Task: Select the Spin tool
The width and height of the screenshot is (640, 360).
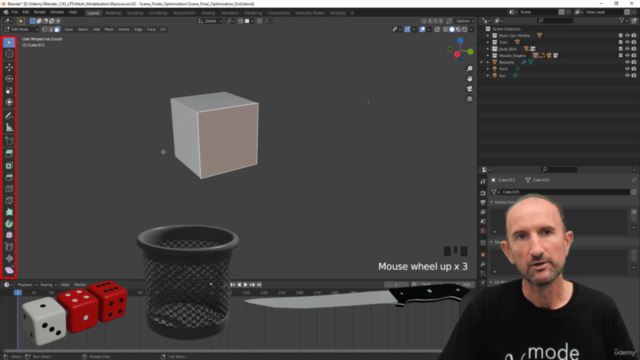Action: point(9,224)
